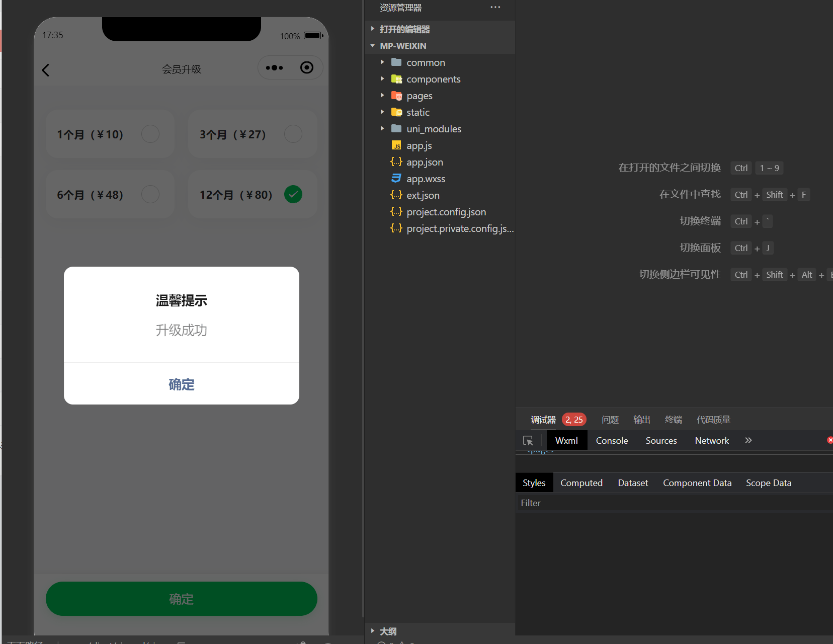Expand the pages folder arrow
833x644 pixels.
click(x=382, y=96)
